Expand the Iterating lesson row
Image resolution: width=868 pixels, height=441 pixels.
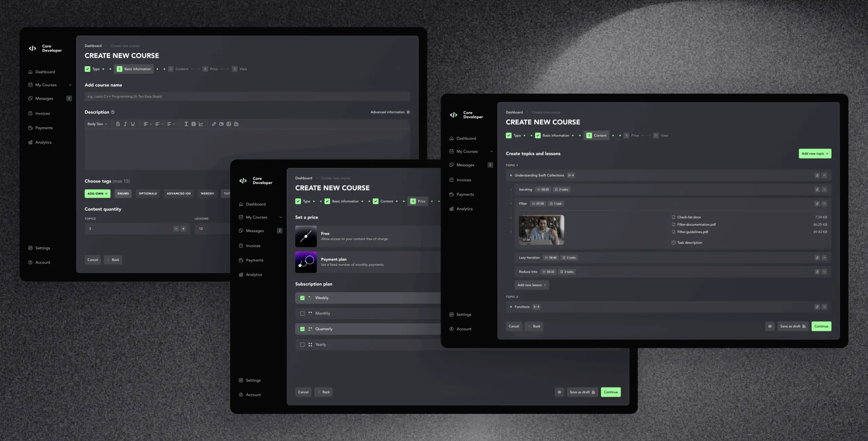(x=824, y=190)
